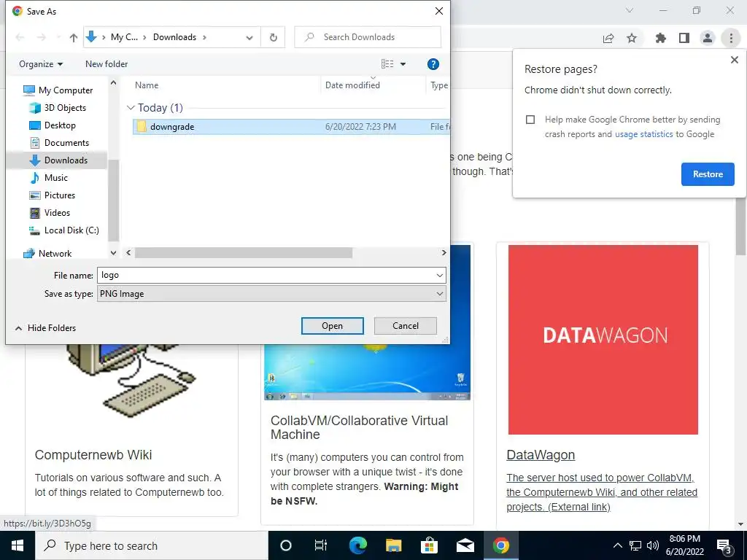Open Microsoft Store from taskbar
This screenshot has height=560, width=747.
pos(429,545)
